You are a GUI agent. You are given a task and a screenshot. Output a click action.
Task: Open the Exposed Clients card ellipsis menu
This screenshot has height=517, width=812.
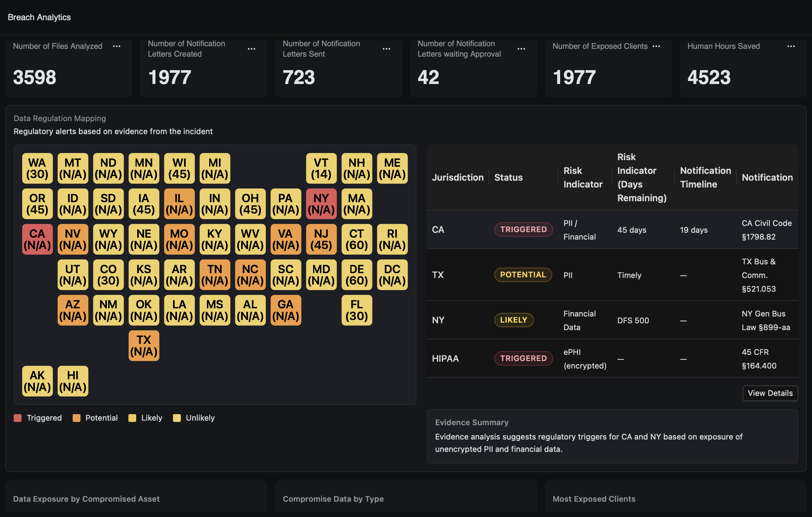click(x=656, y=46)
